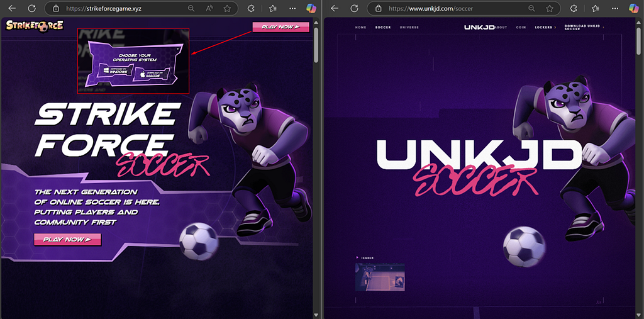Click the UNKJD logo in the navigation bar

[479, 27]
